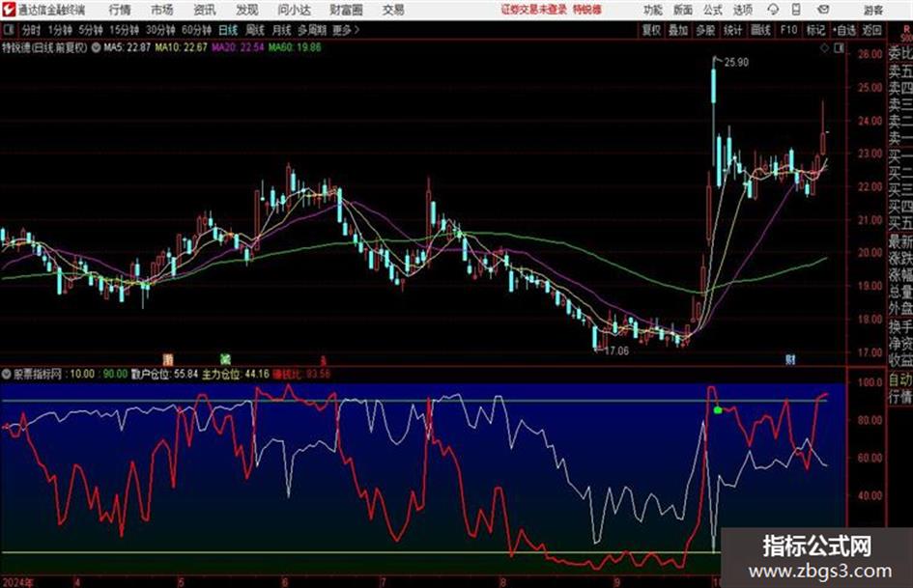The height and width of the screenshot is (588, 913).
Task: Click the 统计 statistics button
Action: pos(732,30)
